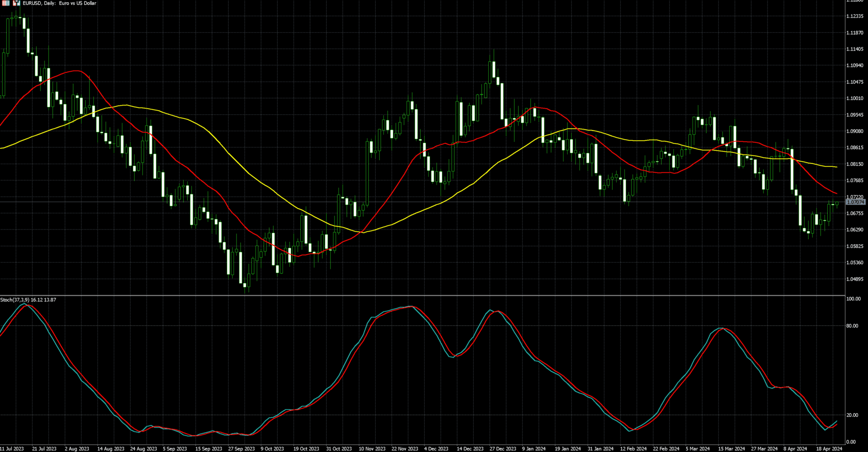Pick the 27 Dec 2023 date label
This screenshot has width=868, height=452.
502,449
